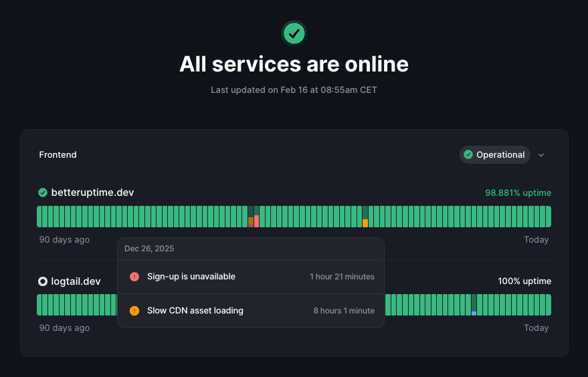Click the 98.881% uptime value
This screenshot has width=588, height=377.
(x=518, y=193)
